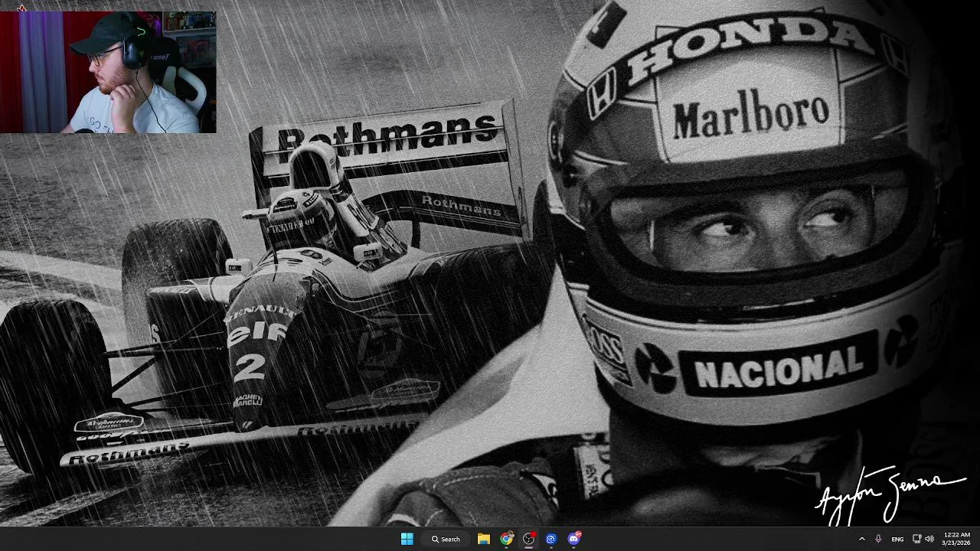The width and height of the screenshot is (980, 551).
Task: Open the Windows Start menu
Action: pyautogui.click(x=407, y=539)
